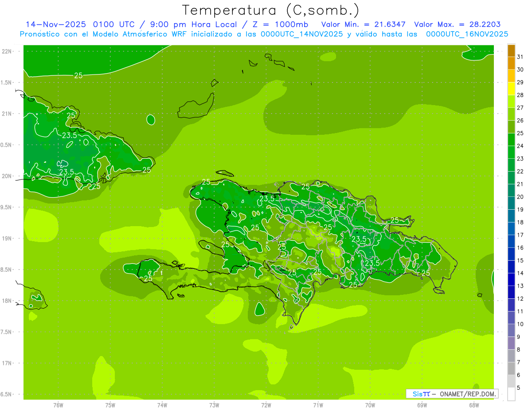Click the 'Temperatura (C,somb.)' map title
Screen dimensions: 532x411
click(x=271, y=11)
